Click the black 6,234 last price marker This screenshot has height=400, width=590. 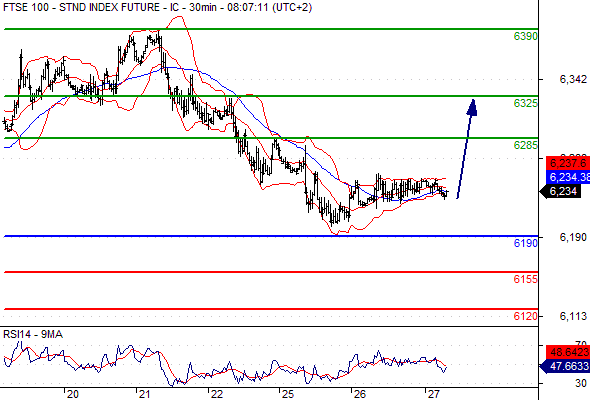tap(560, 192)
